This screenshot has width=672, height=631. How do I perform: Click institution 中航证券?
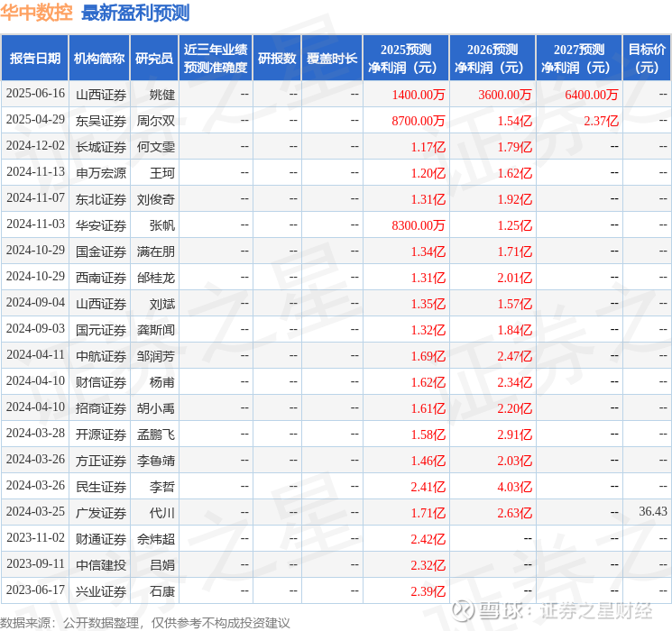point(101,356)
